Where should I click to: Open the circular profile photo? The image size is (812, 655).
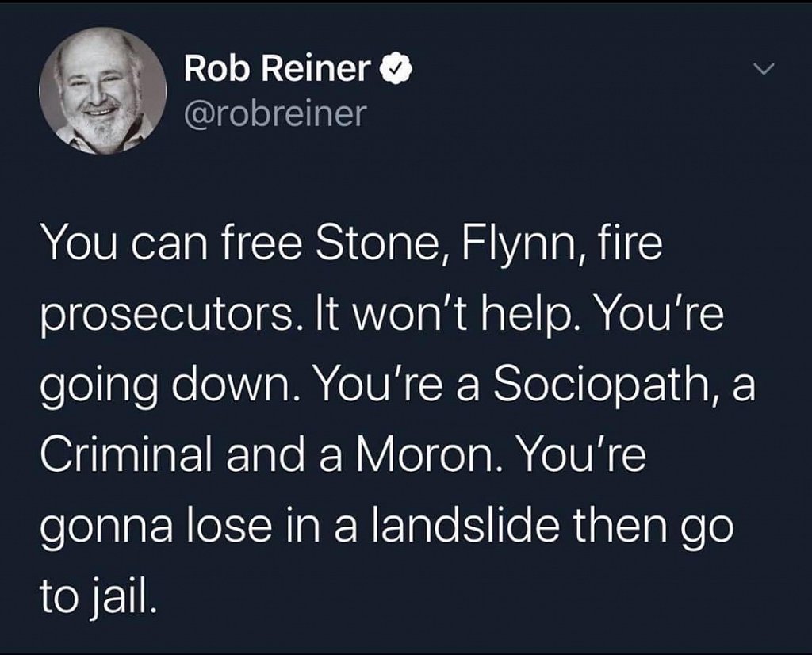(x=102, y=92)
